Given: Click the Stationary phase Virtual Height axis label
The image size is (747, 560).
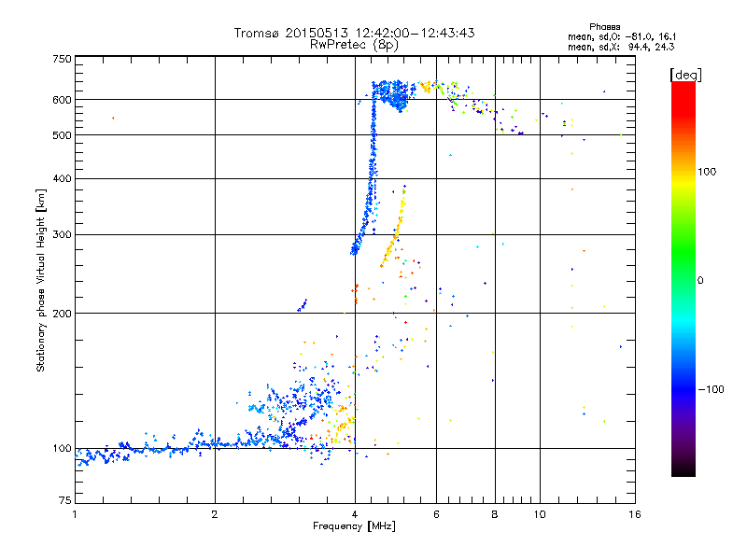Looking at the screenshot, I should point(41,281).
